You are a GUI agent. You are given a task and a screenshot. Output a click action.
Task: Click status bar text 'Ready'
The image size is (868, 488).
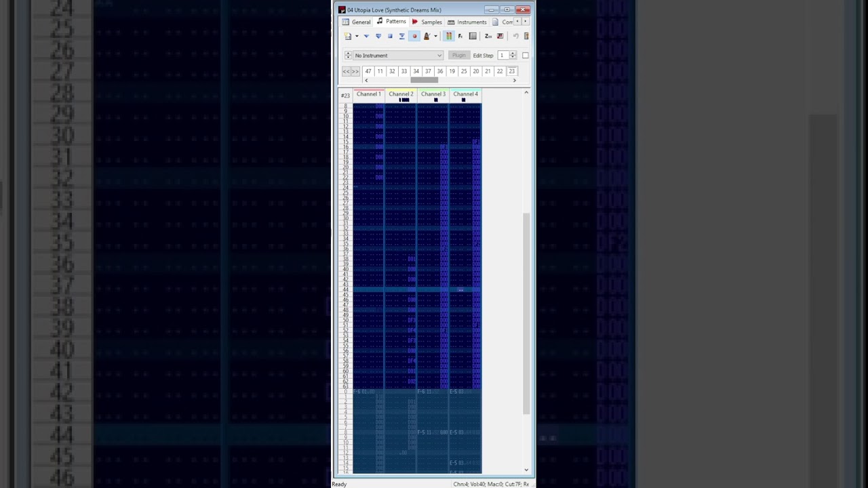click(339, 484)
